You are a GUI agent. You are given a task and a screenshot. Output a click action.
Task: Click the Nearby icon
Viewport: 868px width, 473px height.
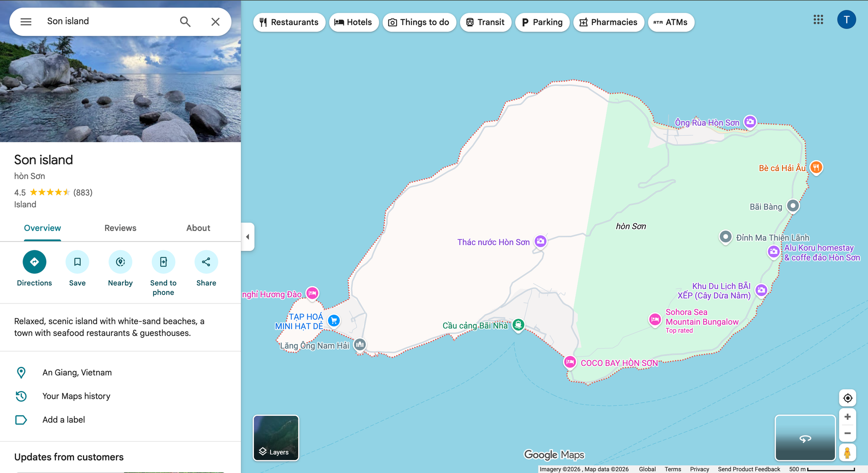(x=120, y=262)
